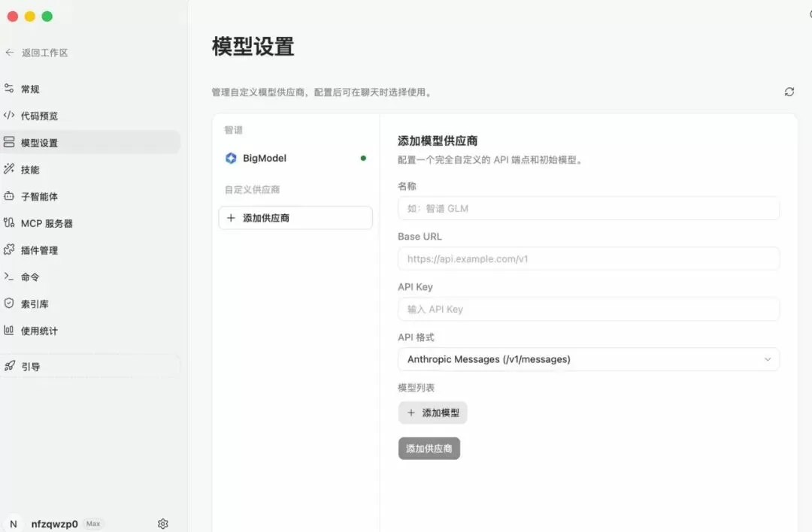Open the 常规 settings section

90,89
